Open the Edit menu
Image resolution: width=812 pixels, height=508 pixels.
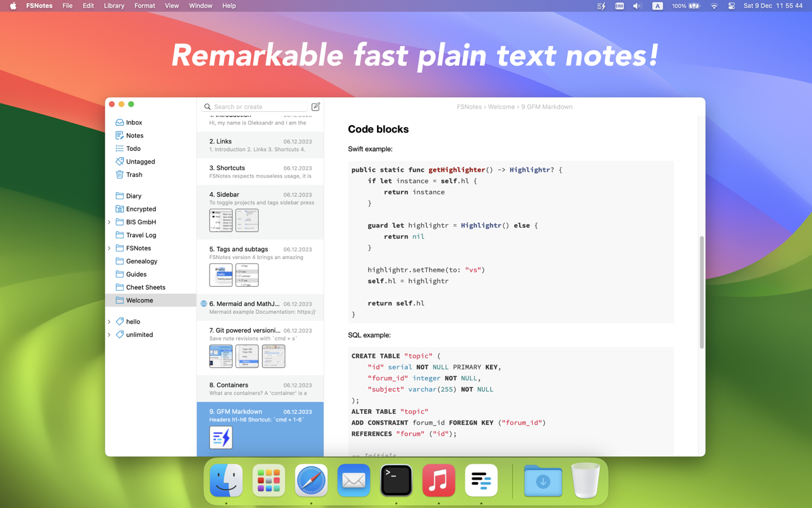point(88,6)
